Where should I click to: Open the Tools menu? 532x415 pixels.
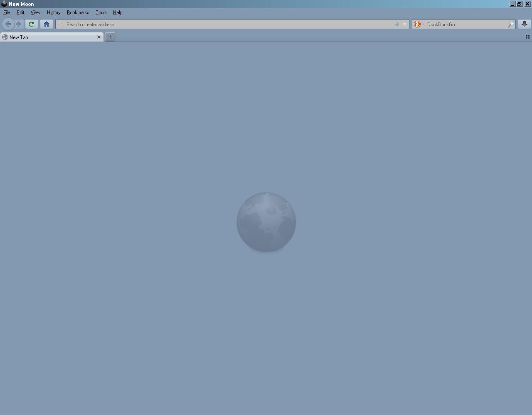(x=101, y=12)
